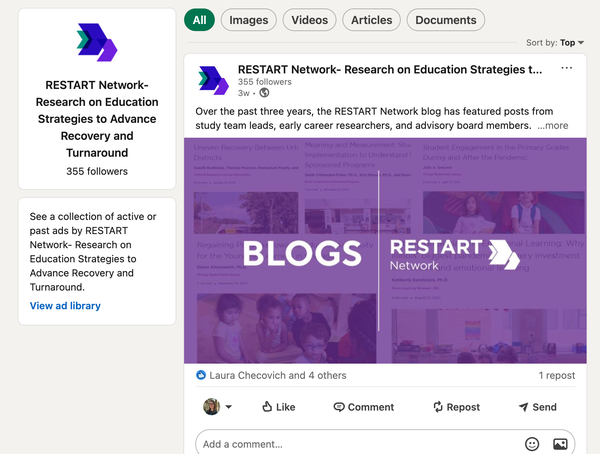The width and height of the screenshot is (600, 454).
Task: Attach a photo to the comment
Action: click(x=561, y=444)
